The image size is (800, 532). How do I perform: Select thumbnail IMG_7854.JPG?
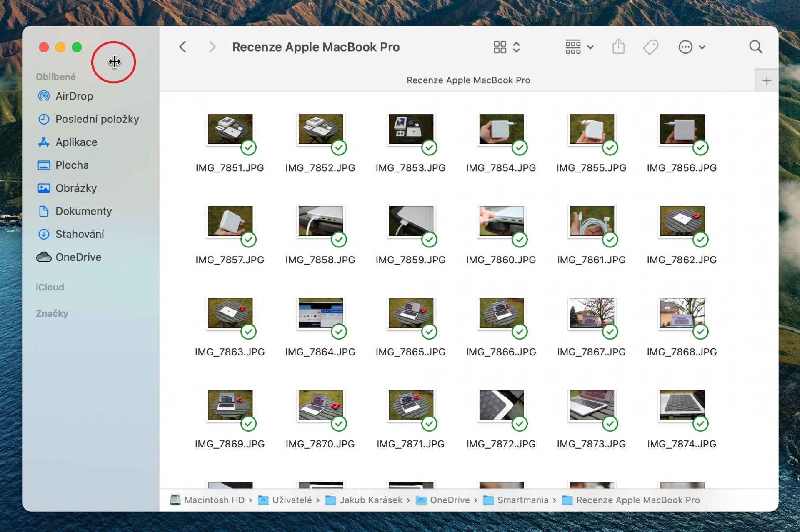(x=501, y=129)
